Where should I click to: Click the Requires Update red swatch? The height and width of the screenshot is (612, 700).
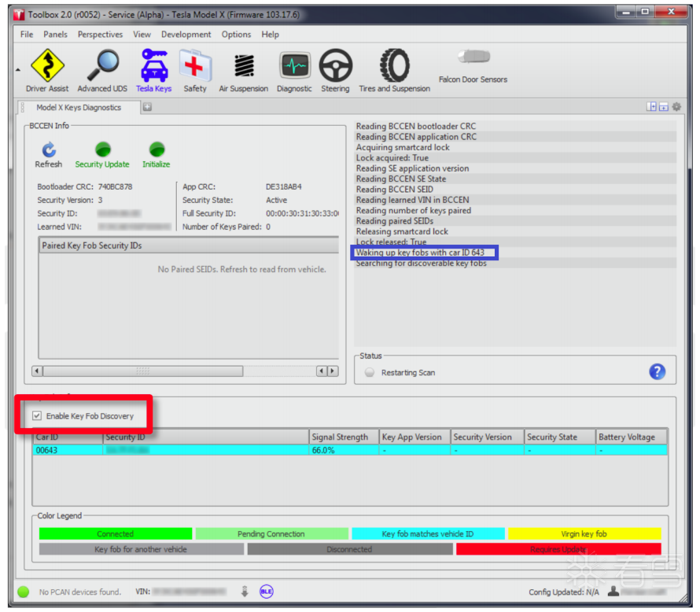tap(558, 549)
